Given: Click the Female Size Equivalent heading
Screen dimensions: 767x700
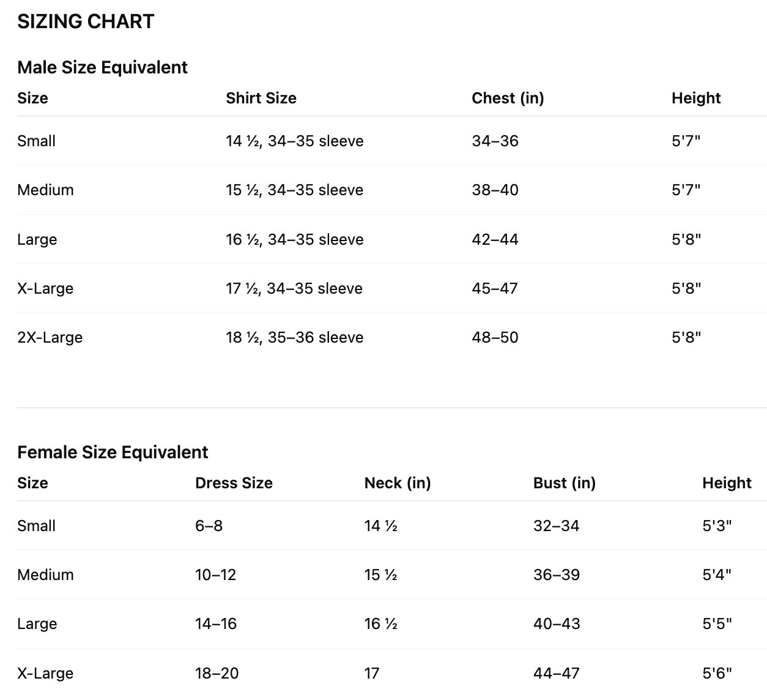Looking at the screenshot, I should (x=113, y=452).
